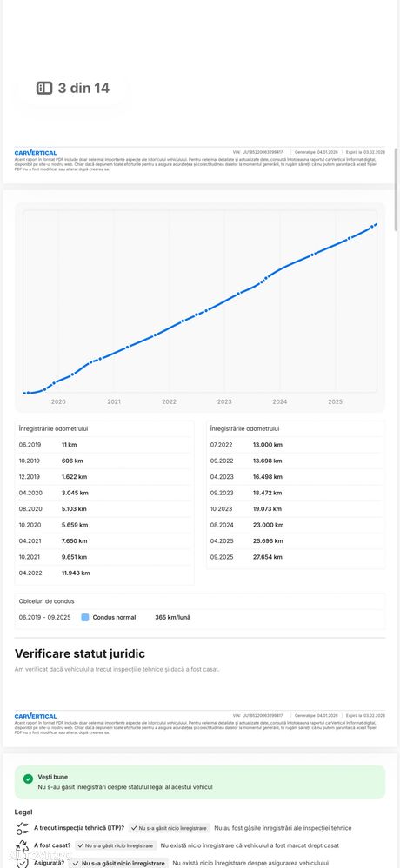Click the 3 din 14 page indicator text
This screenshot has width=400, height=868.
[83, 88]
